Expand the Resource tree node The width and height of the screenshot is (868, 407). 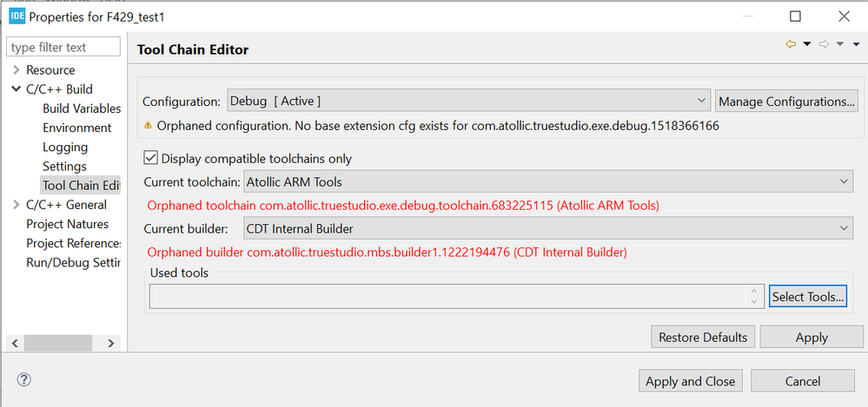16,70
